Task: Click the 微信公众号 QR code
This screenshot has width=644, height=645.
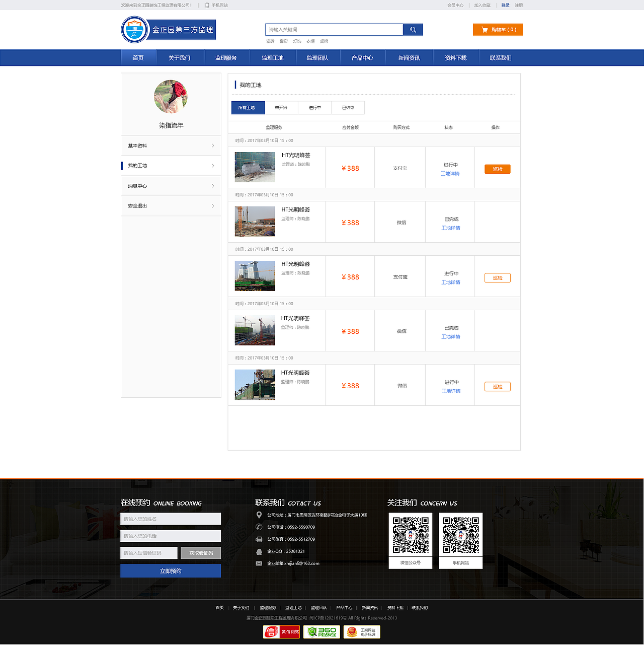Action: pyautogui.click(x=411, y=535)
